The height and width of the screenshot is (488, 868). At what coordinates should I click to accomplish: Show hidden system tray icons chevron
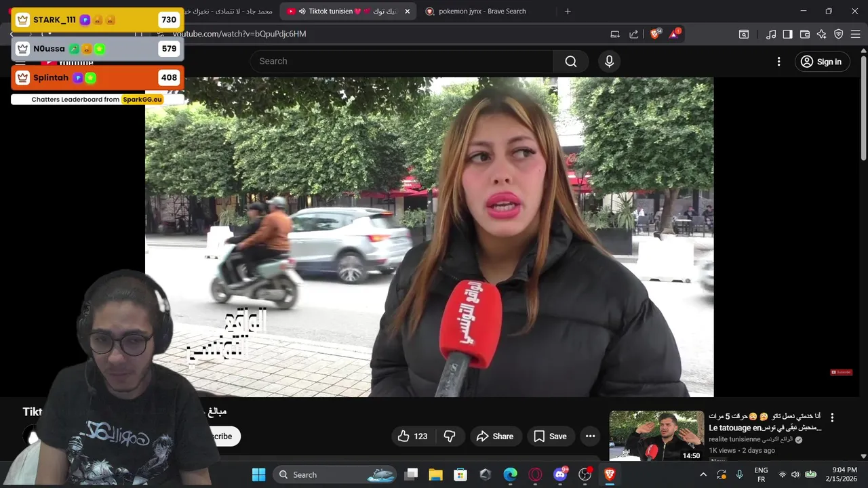(703, 475)
